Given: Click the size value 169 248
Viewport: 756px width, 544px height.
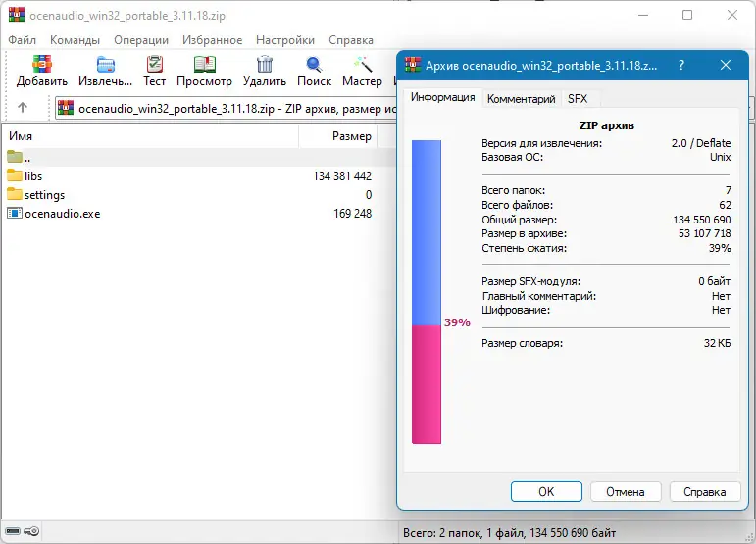Looking at the screenshot, I should 352,214.
